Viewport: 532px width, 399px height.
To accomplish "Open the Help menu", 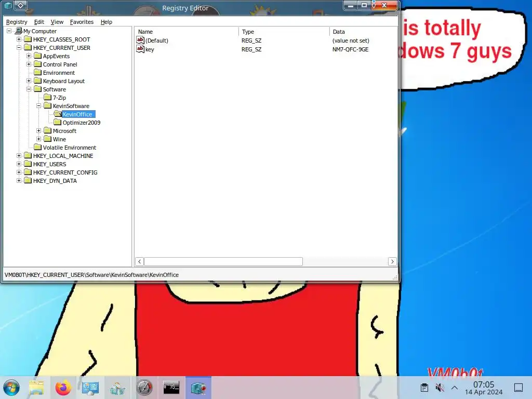I will click(x=106, y=22).
